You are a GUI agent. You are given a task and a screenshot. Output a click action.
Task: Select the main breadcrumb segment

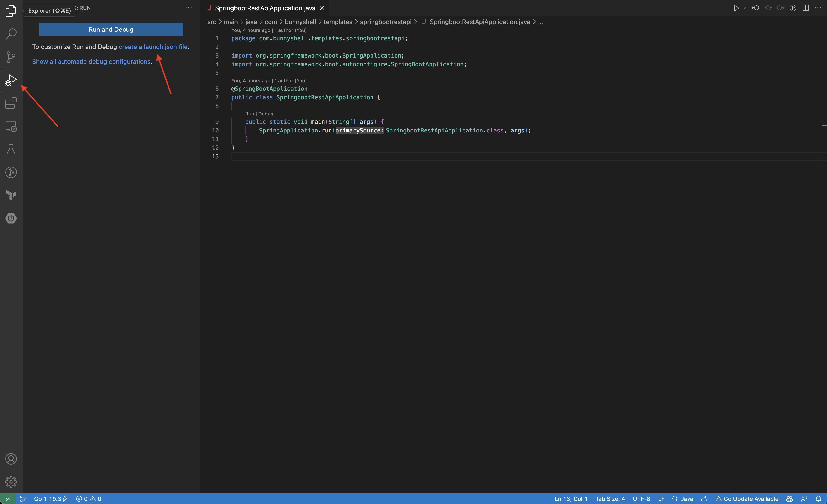point(231,22)
